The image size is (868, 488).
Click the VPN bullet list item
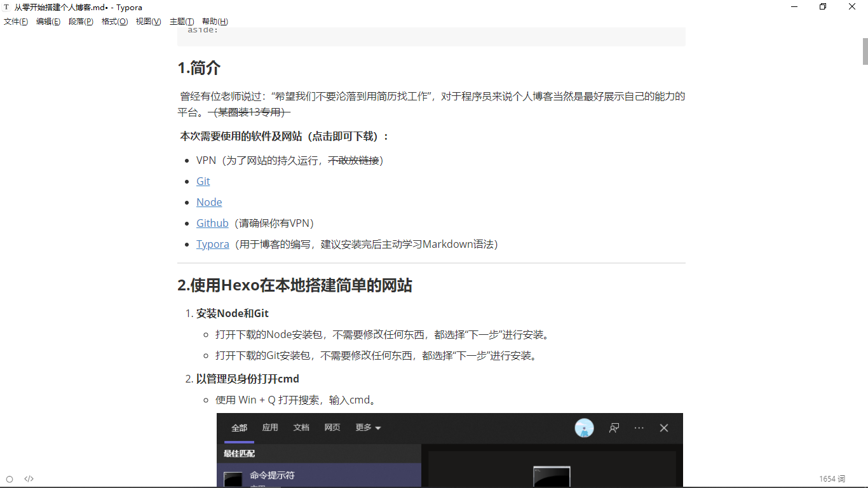point(290,160)
